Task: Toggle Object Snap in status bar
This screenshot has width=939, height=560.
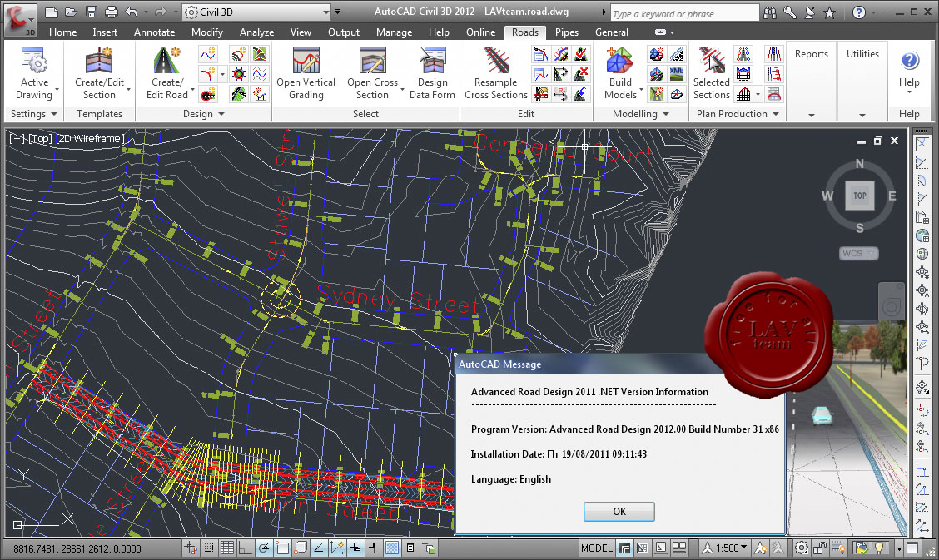Action: pyautogui.click(x=282, y=548)
